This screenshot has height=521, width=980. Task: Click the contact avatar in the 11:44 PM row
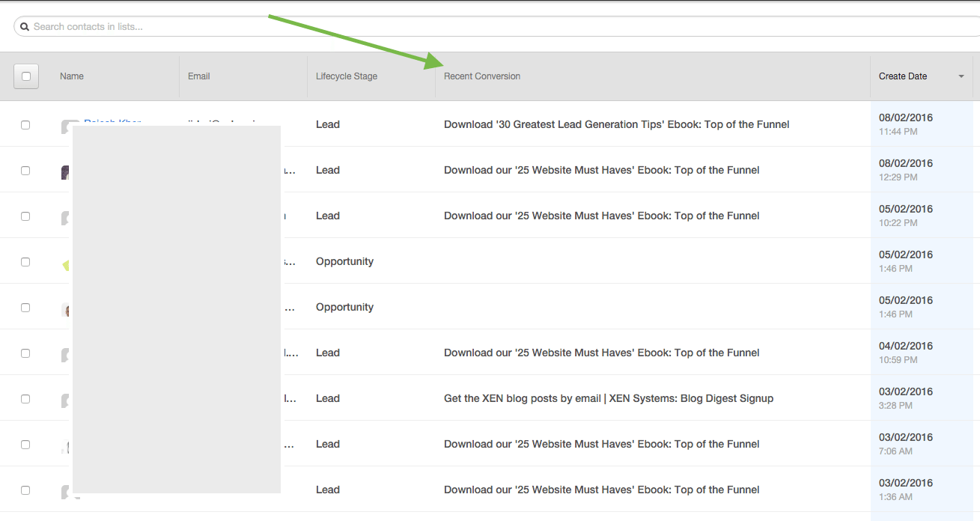click(x=67, y=126)
